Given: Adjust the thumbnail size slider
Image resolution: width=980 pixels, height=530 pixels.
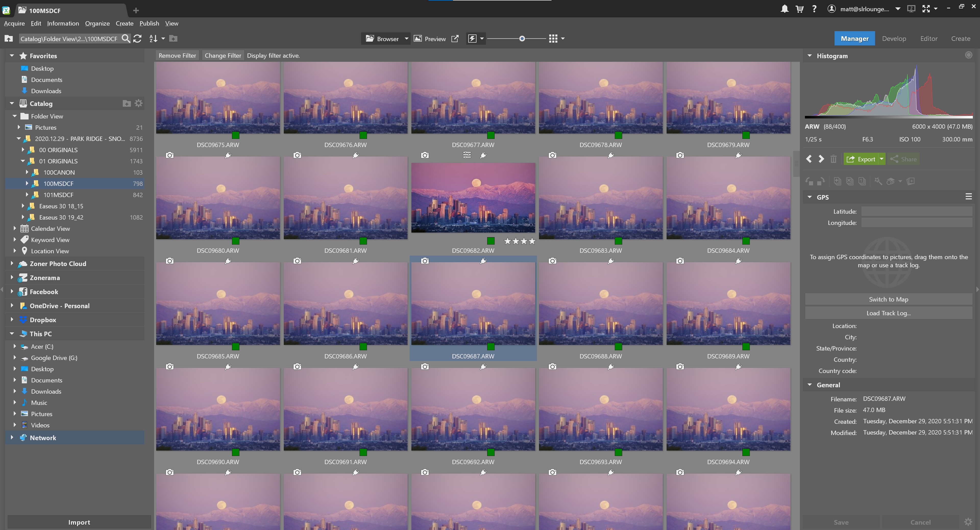Looking at the screenshot, I should point(522,39).
